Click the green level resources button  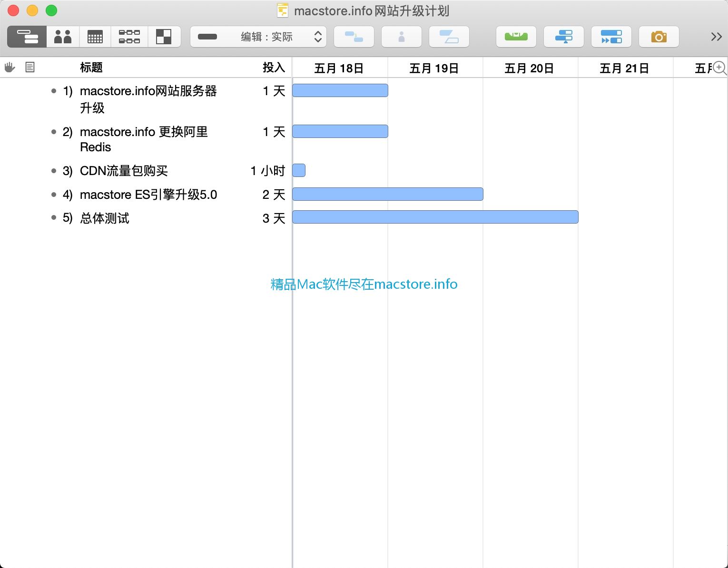point(516,37)
